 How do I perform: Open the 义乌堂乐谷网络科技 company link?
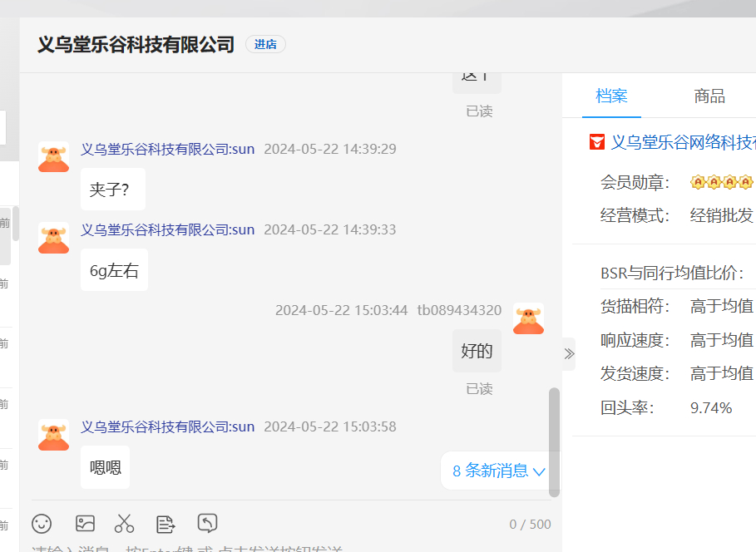click(683, 142)
